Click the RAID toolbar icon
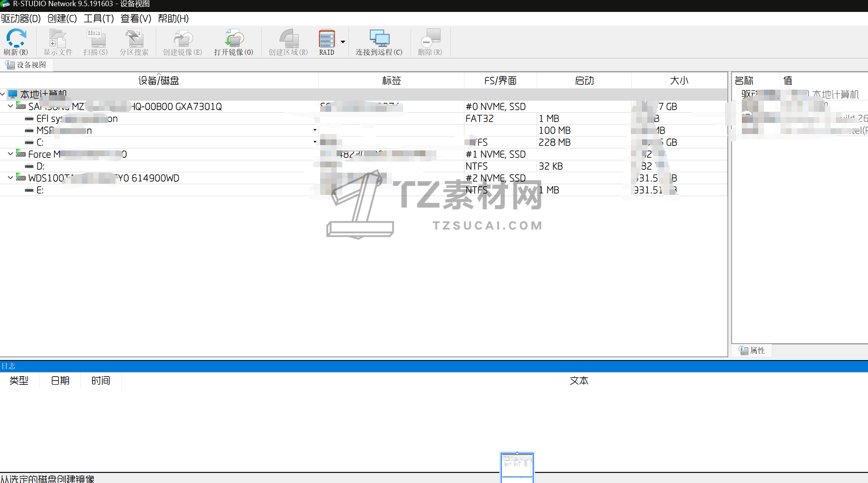Image resolution: width=868 pixels, height=483 pixels. [327, 38]
